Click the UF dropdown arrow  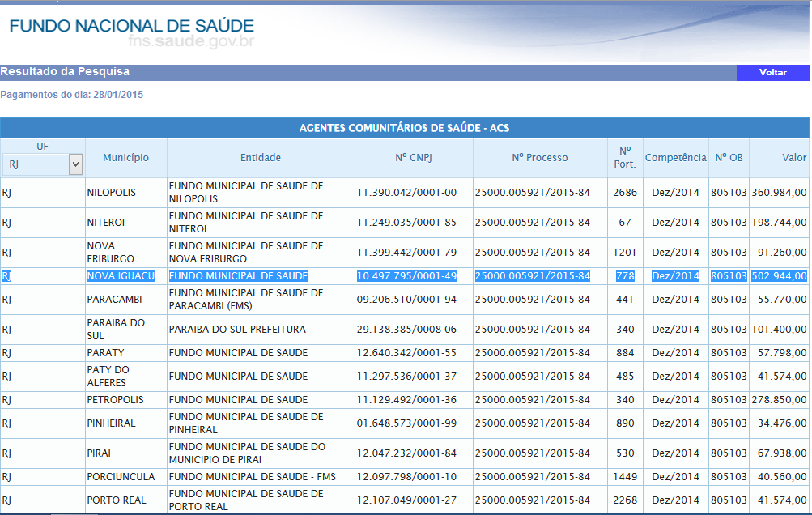[75, 164]
